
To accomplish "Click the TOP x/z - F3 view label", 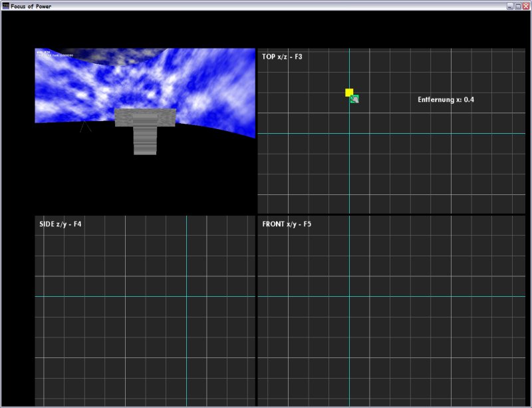I will (283, 57).
